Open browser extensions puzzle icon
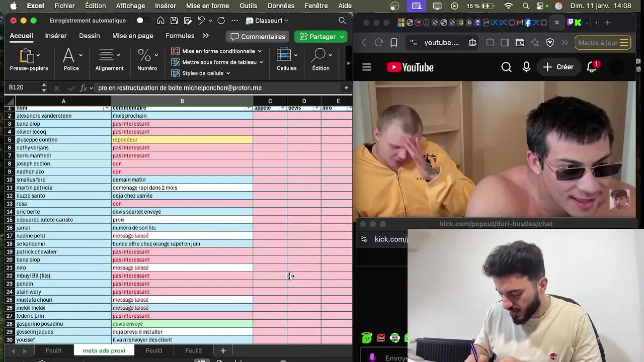This screenshot has width=644, height=362. pos(490,43)
